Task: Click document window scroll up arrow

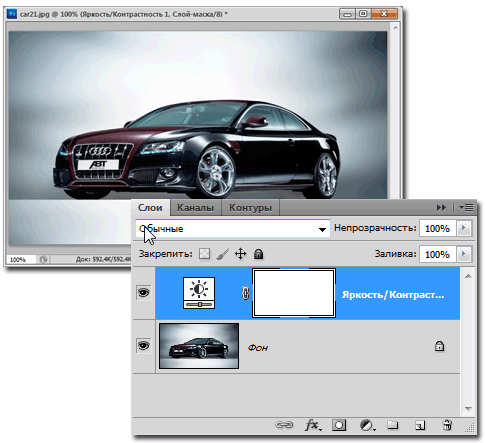Action: tap(396, 28)
